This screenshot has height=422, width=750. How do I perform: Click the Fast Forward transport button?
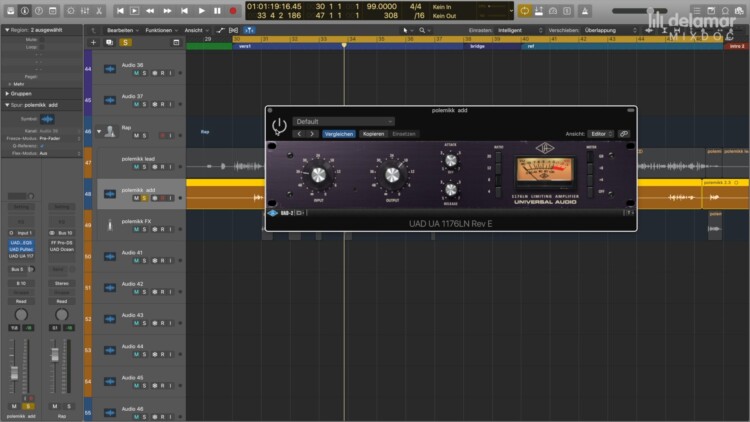(167, 11)
